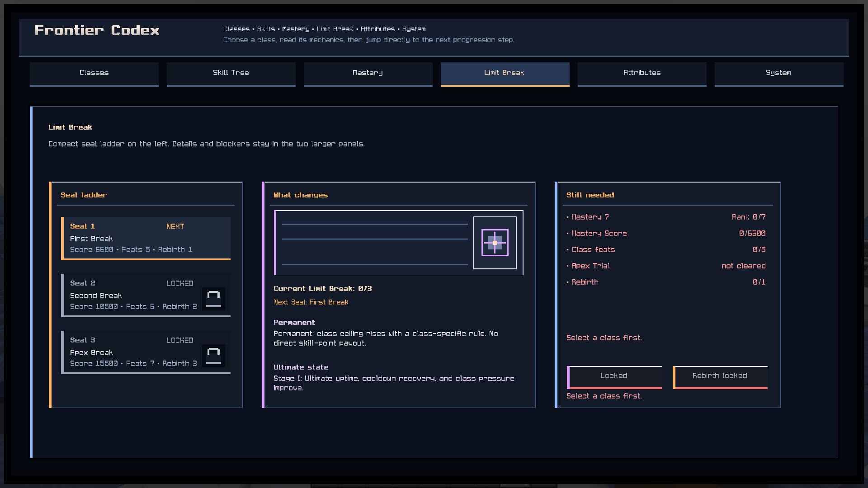Click the Mastery Score requirement row
868x488 pixels.
coord(666,234)
